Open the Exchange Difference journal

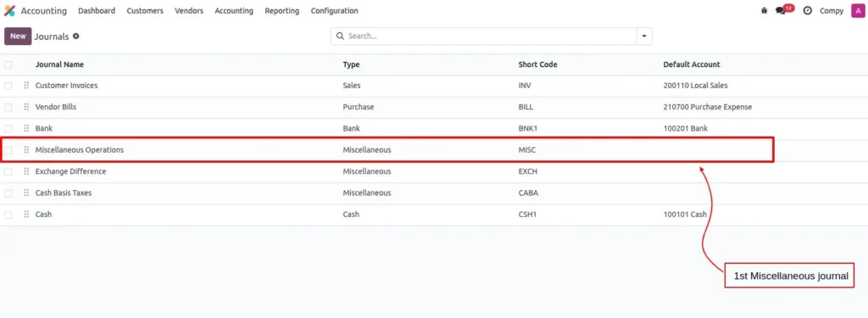(71, 171)
